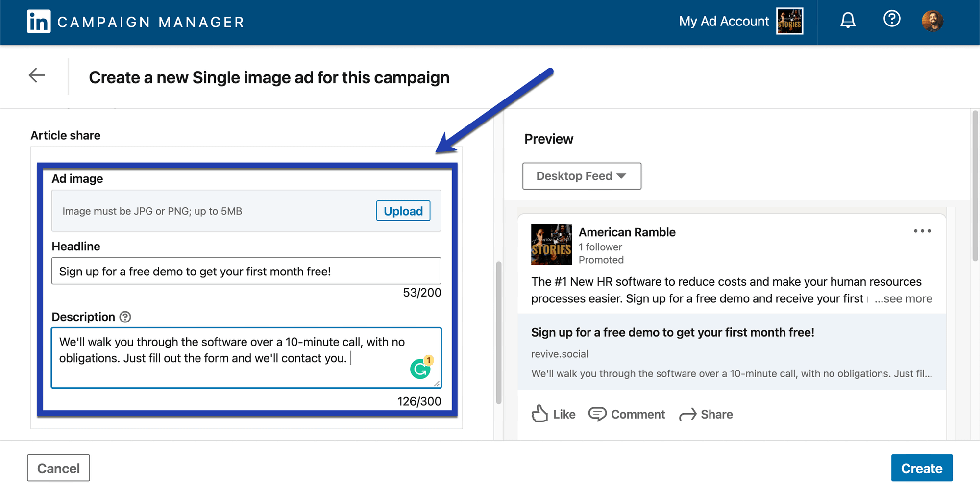Open the notifications bell

[x=848, y=21]
